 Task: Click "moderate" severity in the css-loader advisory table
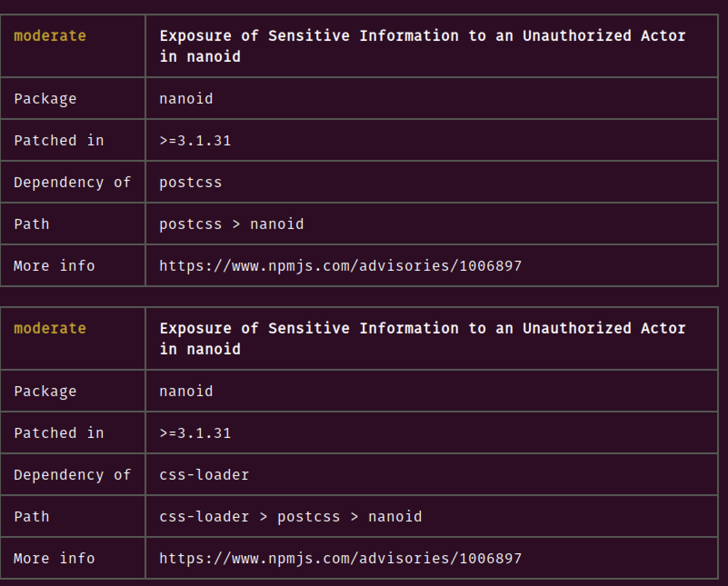pyautogui.click(x=50, y=328)
